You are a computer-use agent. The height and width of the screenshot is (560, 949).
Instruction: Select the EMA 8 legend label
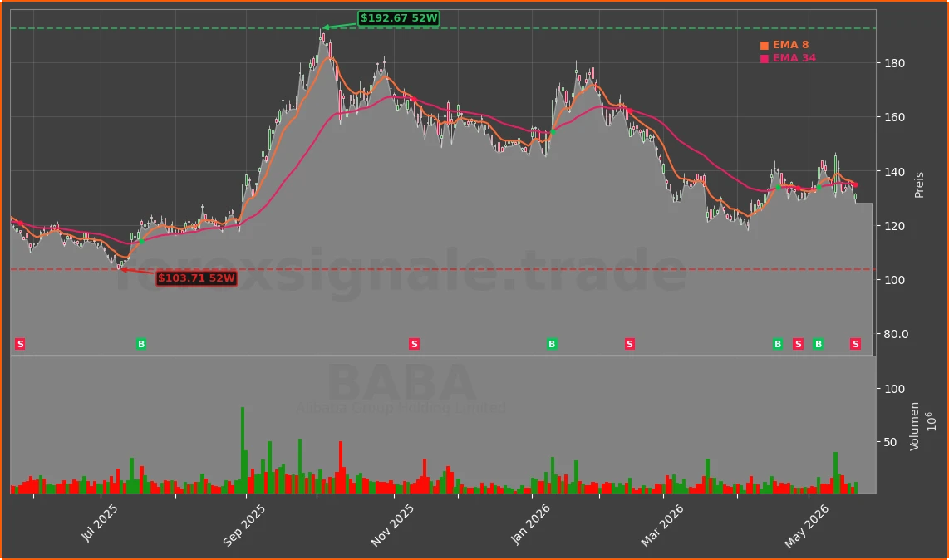tap(790, 45)
